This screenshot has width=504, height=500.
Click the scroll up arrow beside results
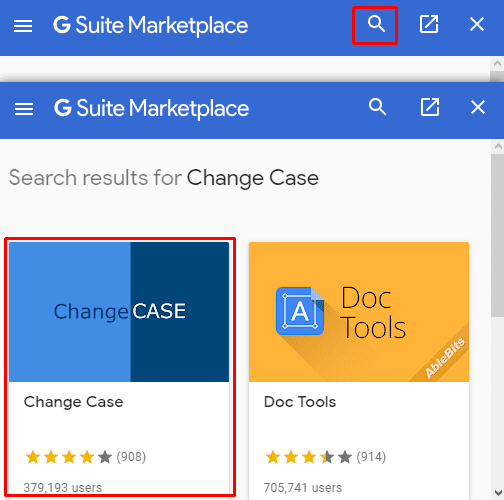tap(498, 146)
